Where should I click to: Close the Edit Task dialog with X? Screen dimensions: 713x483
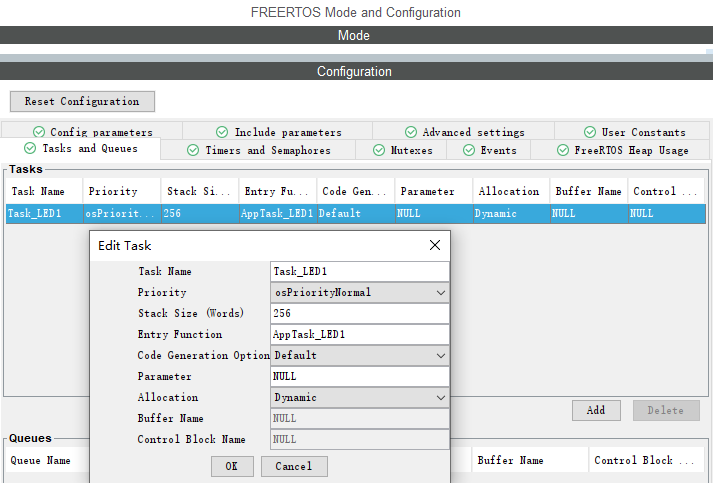point(435,245)
